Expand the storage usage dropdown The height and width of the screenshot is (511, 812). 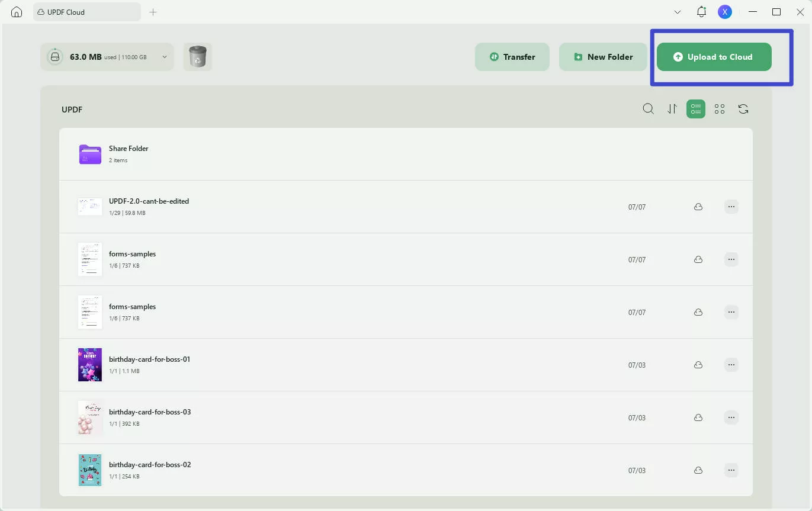click(x=164, y=57)
